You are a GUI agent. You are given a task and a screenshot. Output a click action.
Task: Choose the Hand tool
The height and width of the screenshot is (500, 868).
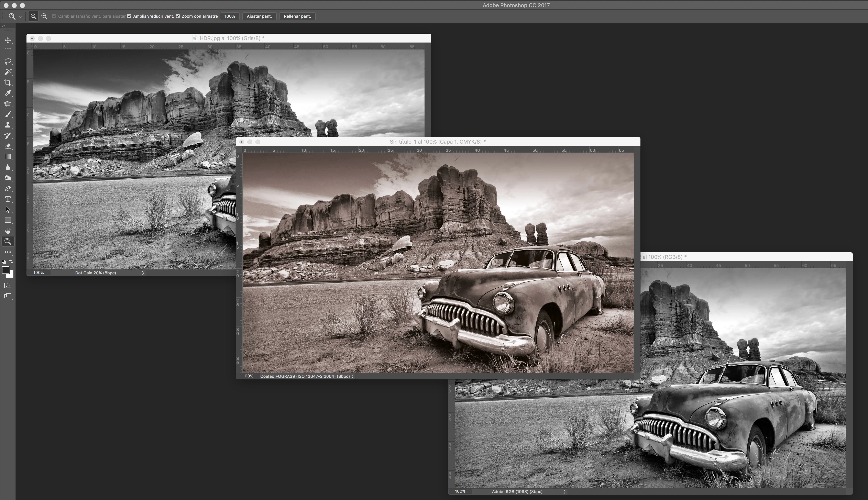click(8, 231)
